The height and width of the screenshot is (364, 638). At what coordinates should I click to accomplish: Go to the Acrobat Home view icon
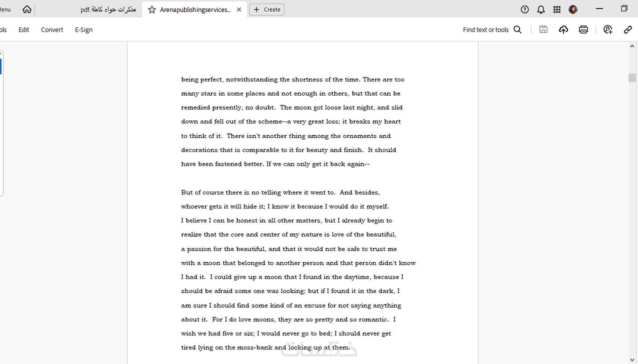[x=27, y=9]
